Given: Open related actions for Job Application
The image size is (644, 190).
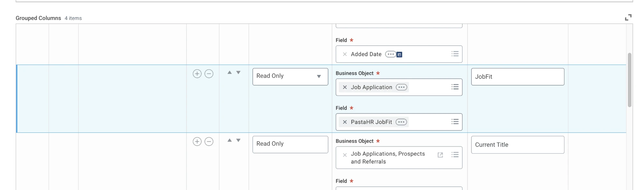Looking at the screenshot, I should point(402,87).
